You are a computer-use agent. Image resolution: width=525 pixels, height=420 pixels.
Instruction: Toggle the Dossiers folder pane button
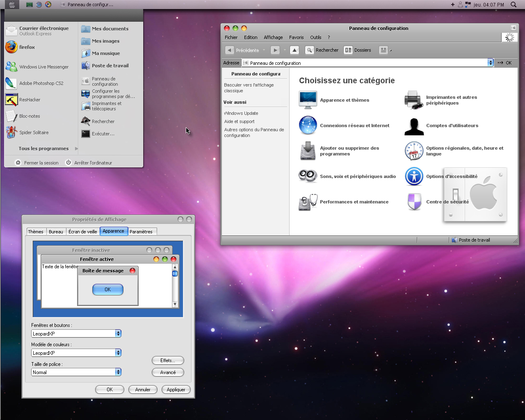348,50
